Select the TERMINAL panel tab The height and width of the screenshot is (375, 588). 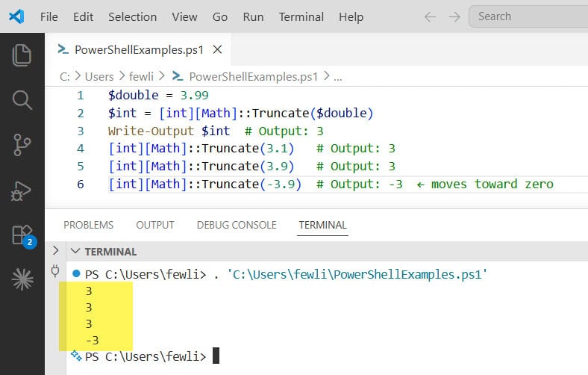tap(322, 225)
